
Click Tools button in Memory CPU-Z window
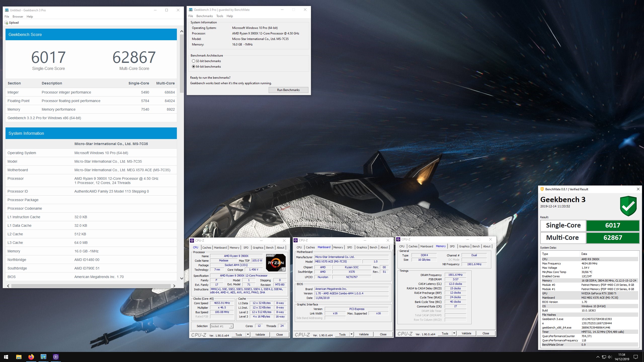(445, 333)
